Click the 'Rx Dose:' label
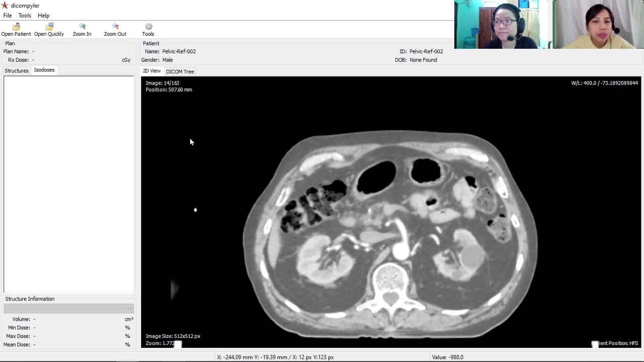 pyautogui.click(x=18, y=60)
